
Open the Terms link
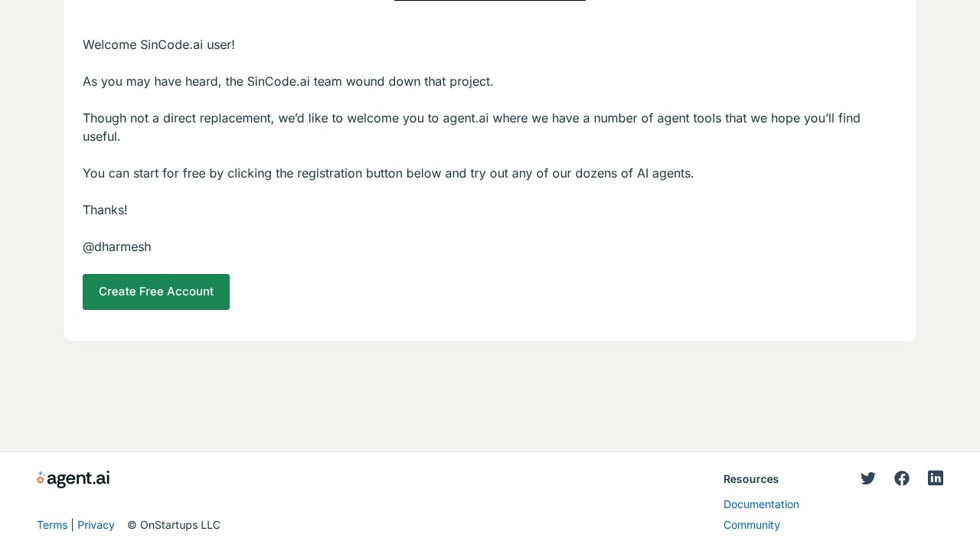coord(52,525)
